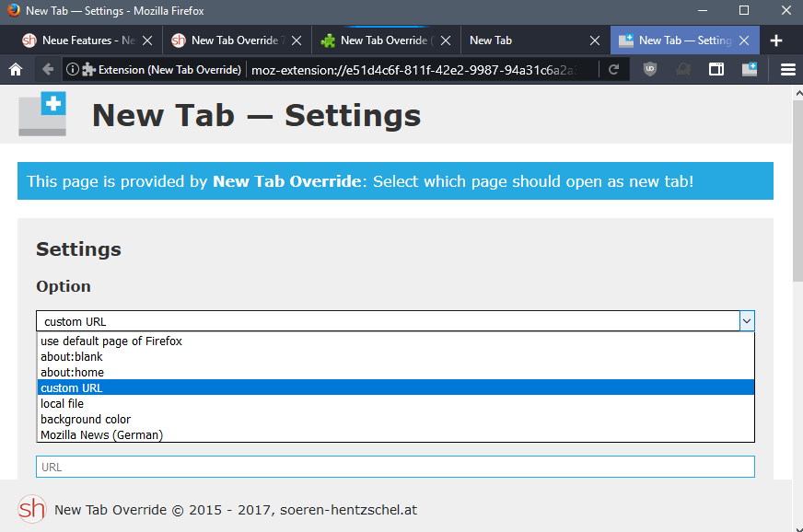Close the New Tab Override add-on tab
803x532 pixels.
(446, 40)
